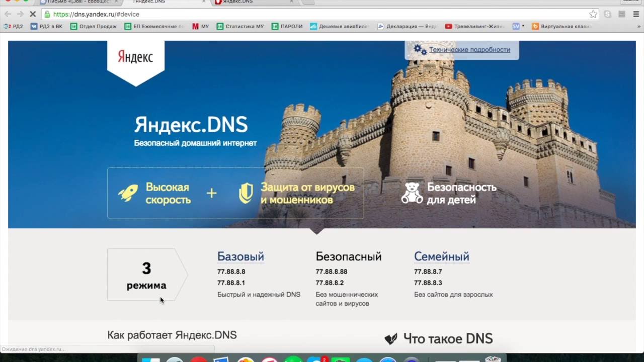
Task: Click the Yandex logo badge
Action: [x=136, y=63]
